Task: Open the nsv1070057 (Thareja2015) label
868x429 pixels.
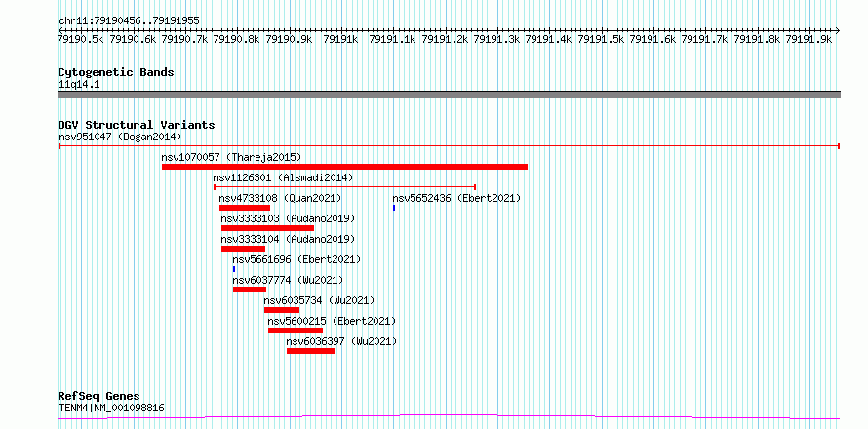Action: click(231, 157)
